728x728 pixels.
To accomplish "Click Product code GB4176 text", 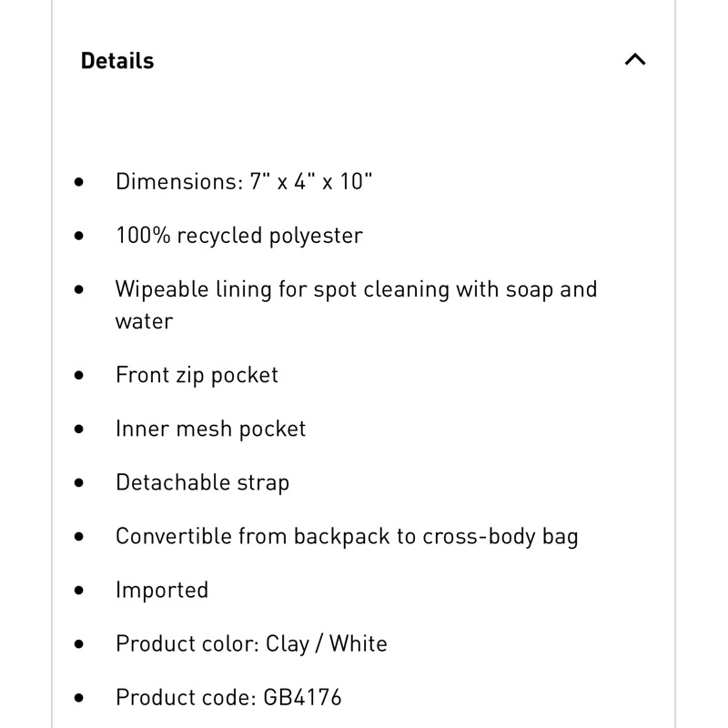I will click(x=228, y=697).
